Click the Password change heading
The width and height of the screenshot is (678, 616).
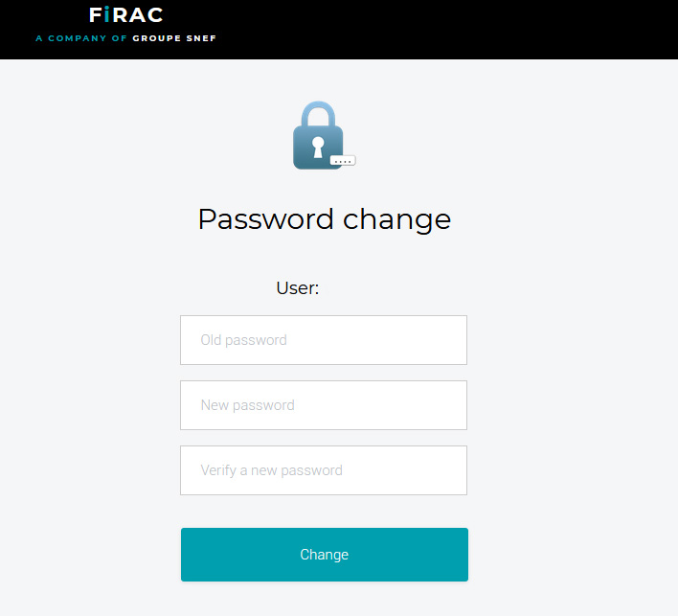(324, 219)
